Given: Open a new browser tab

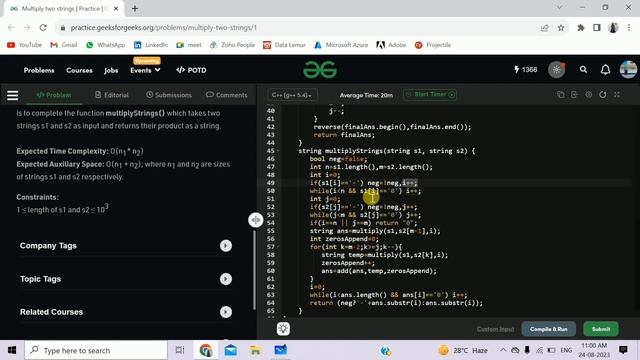Looking at the screenshot, I should (x=135, y=8).
